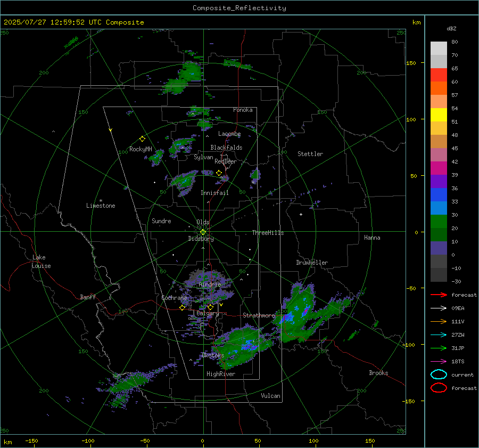Click the Olds city label
The image size is (479, 448).
click(203, 222)
